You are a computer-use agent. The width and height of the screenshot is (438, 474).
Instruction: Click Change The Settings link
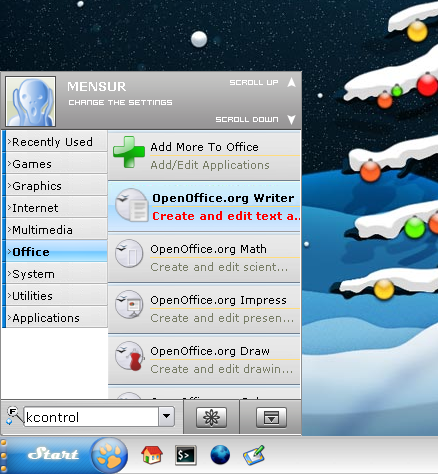pyautogui.click(x=120, y=102)
